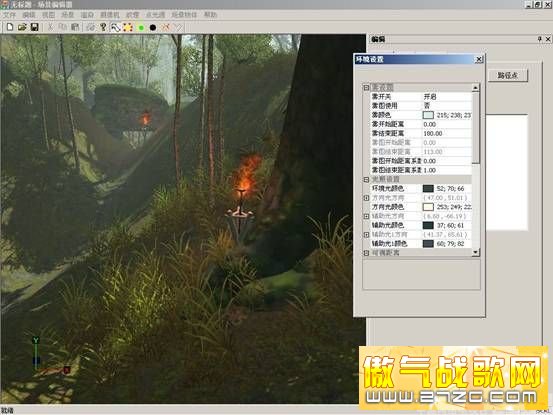Expand the 方向光方向 property

[x=366, y=198]
